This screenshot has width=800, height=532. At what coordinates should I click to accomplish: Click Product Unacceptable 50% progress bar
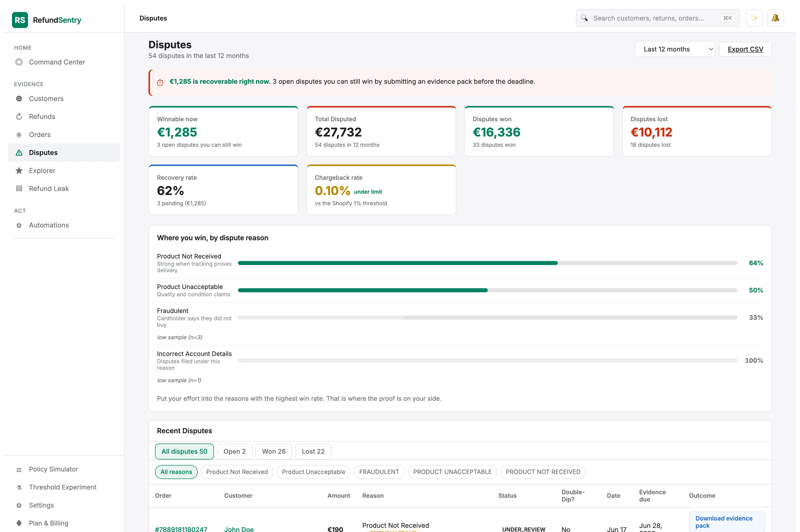(x=487, y=290)
